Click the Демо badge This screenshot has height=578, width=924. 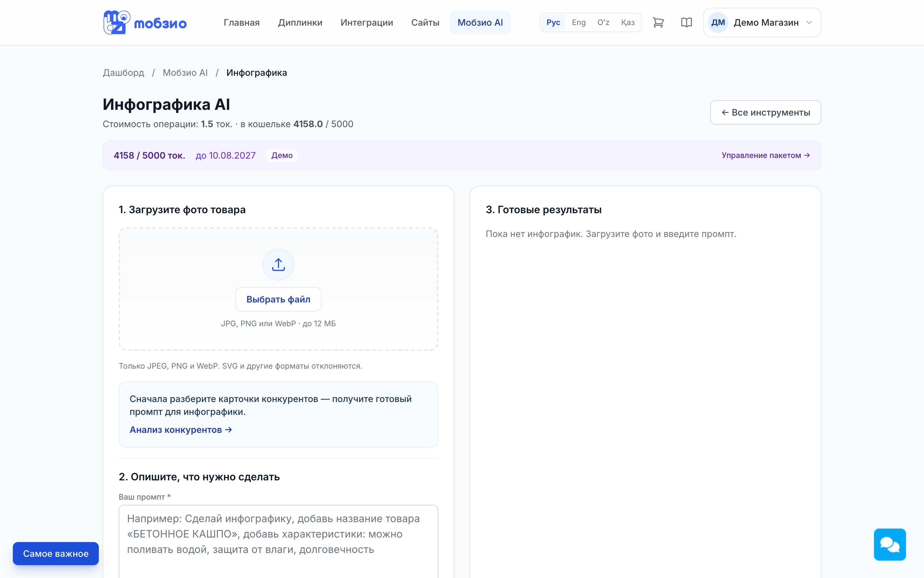point(282,155)
